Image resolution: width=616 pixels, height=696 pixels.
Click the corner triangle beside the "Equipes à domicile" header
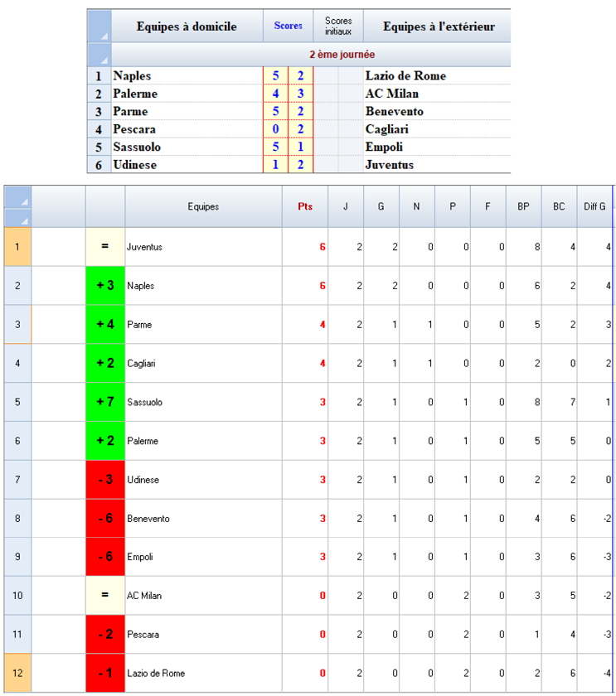point(99,27)
